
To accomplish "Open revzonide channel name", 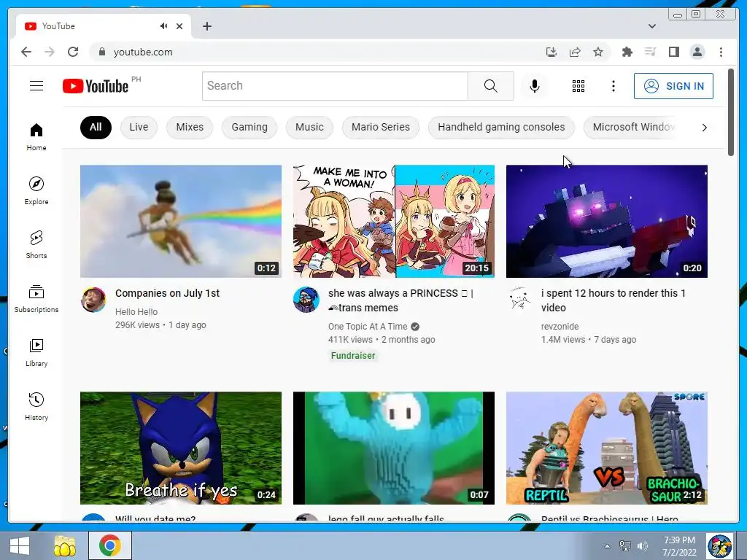I will click(560, 327).
